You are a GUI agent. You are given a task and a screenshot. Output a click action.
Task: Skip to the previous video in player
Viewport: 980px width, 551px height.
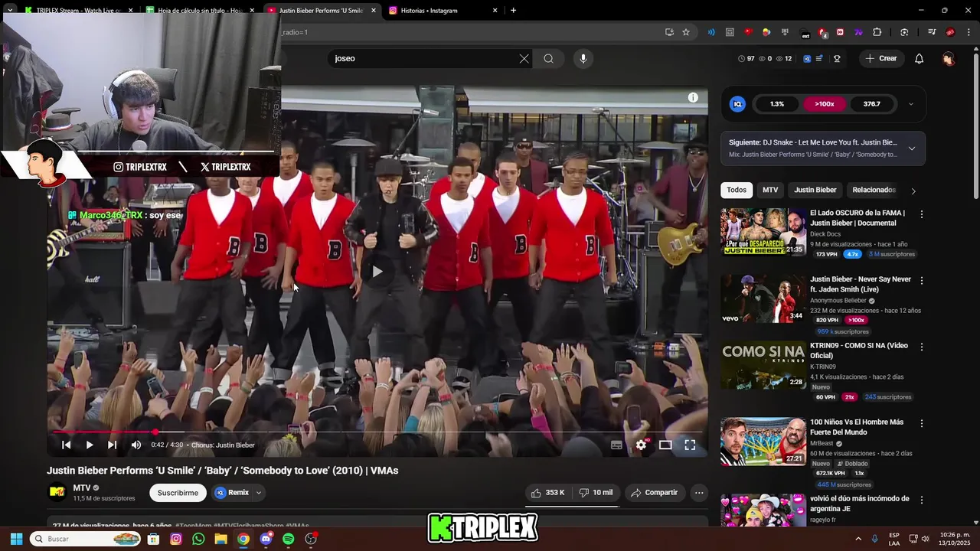(67, 445)
